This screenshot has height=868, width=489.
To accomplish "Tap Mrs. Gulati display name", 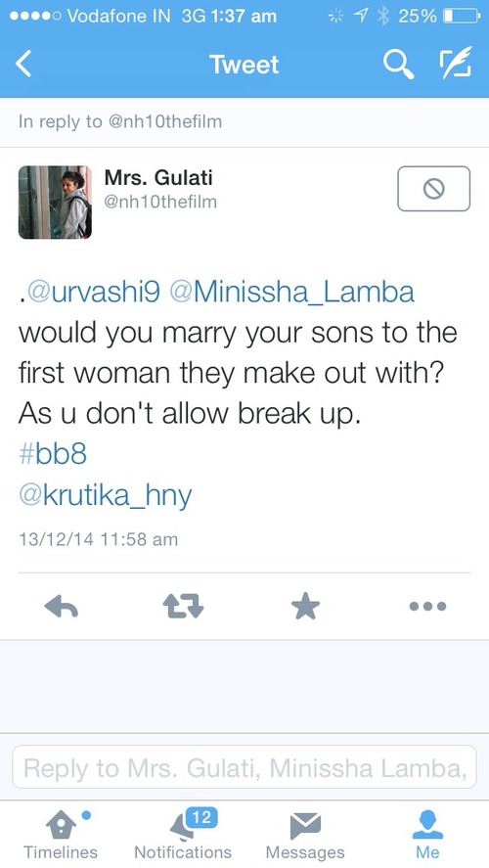I will 158,178.
